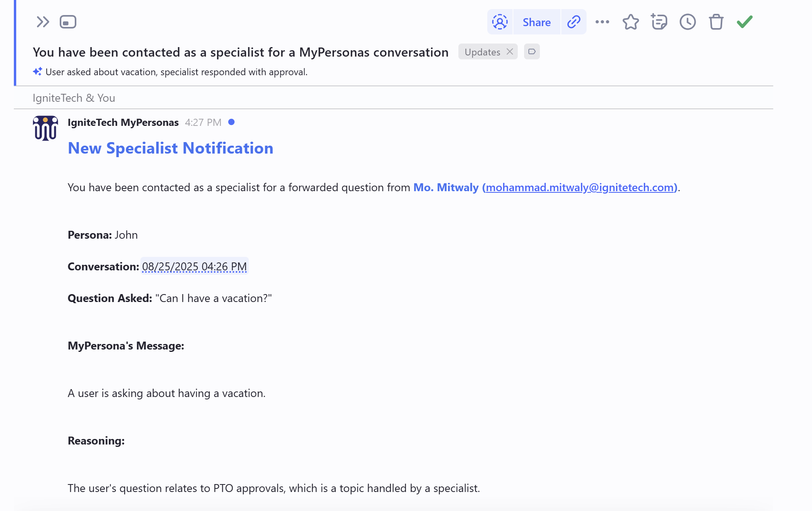Click the blue unread dot indicator
The height and width of the screenshot is (511, 812).
231,122
